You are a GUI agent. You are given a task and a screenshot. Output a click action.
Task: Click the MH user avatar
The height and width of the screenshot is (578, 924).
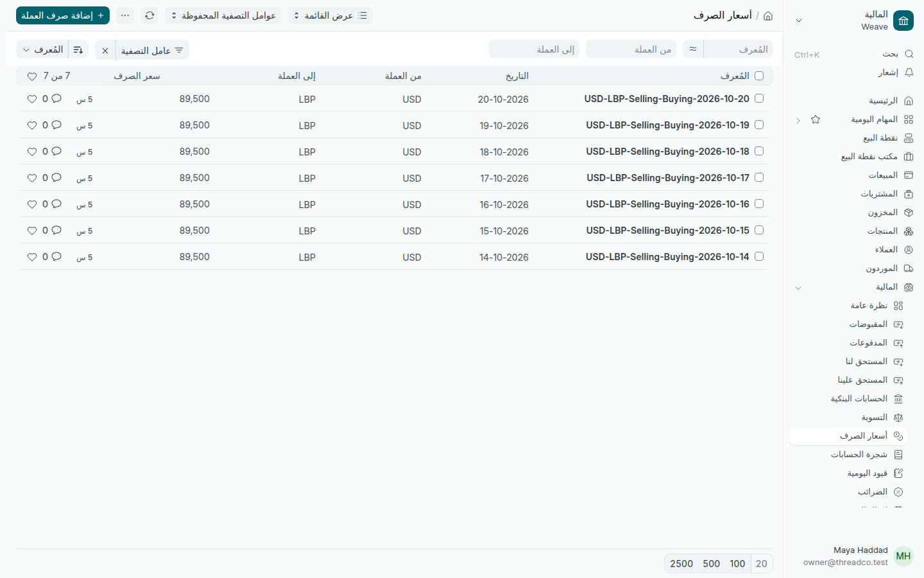pos(903,556)
